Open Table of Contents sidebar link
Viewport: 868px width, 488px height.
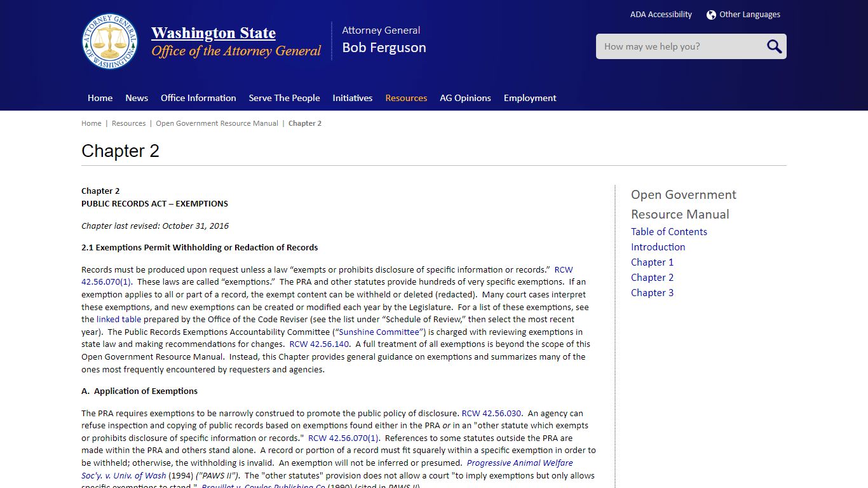tap(669, 232)
